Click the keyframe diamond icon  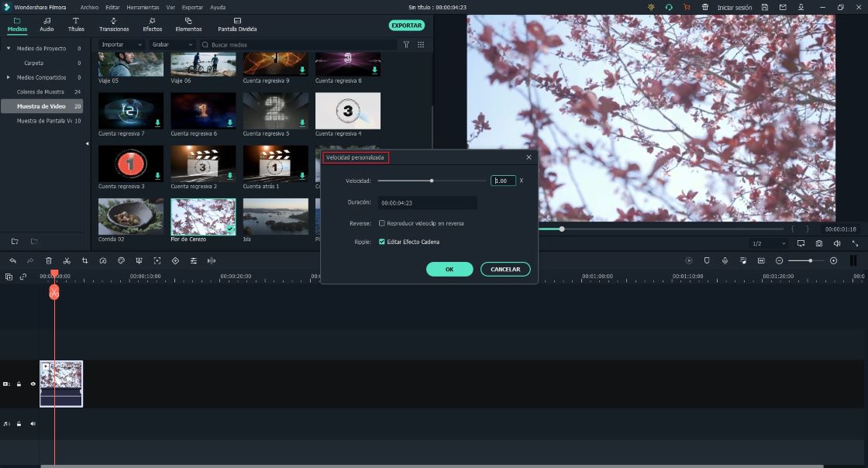point(175,260)
